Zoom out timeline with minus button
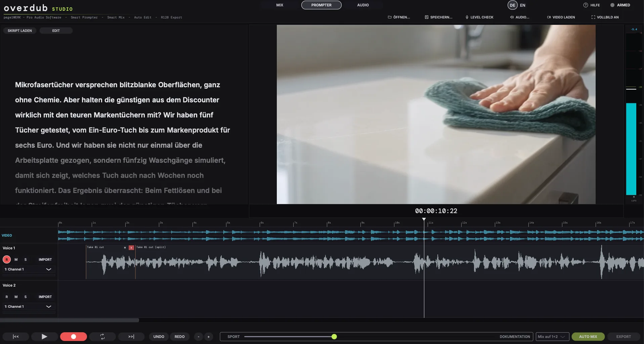The height and width of the screenshot is (344, 644). click(199, 337)
